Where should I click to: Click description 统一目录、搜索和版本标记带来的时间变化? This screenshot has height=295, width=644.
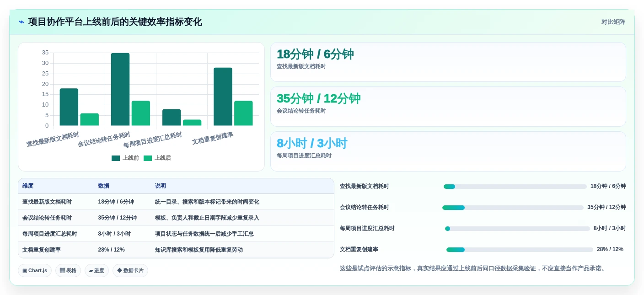click(207, 202)
